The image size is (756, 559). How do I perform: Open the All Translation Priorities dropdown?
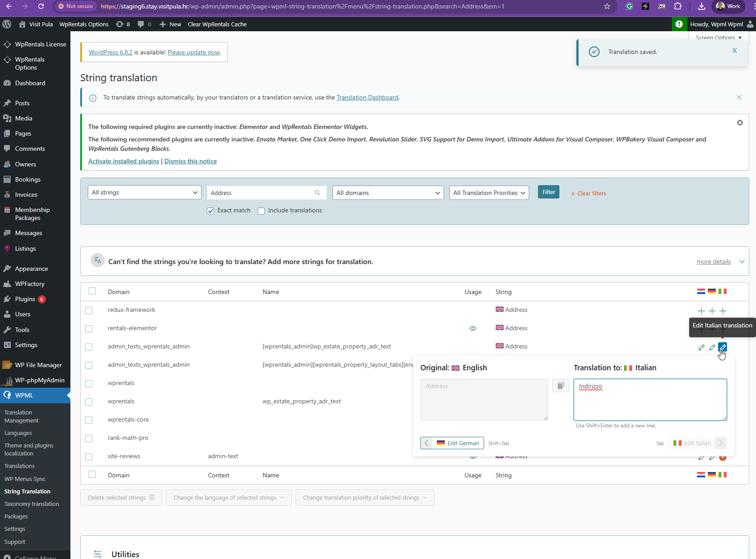coord(489,193)
